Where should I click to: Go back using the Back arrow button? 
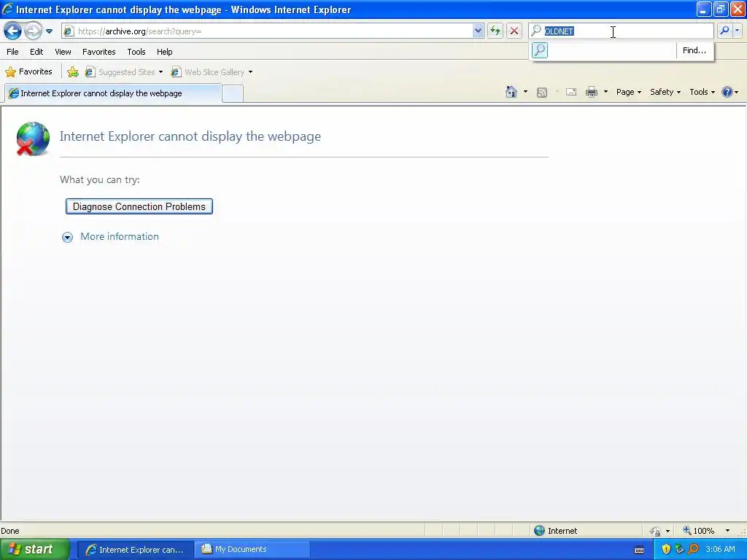13,31
